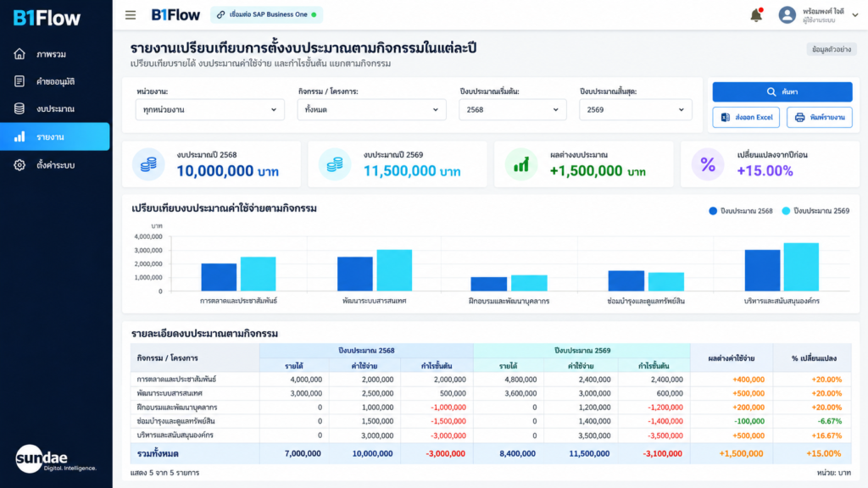Click the การตลาดและประชาสัมพันธ์ table row name
Screen dimensions: 868x488
176,380
